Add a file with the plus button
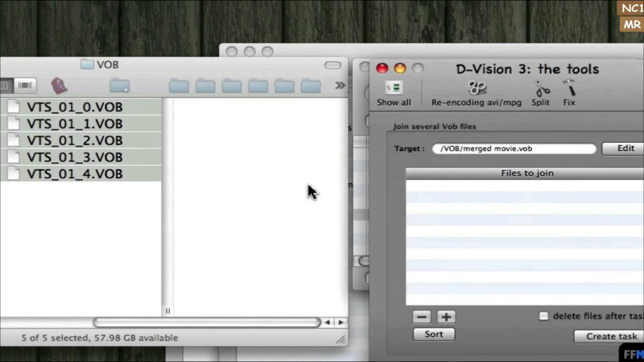The height and width of the screenshot is (362, 644). tap(446, 317)
